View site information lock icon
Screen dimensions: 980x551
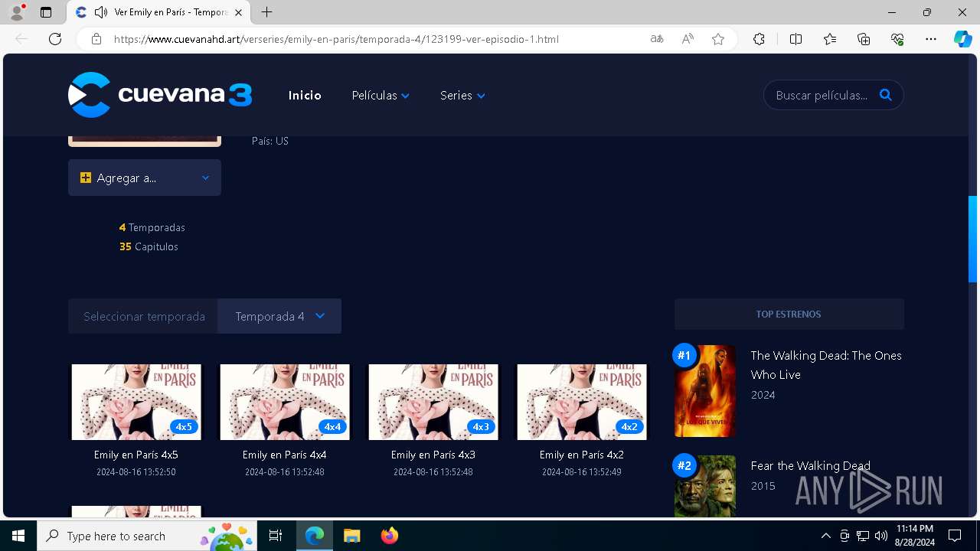[96, 39]
